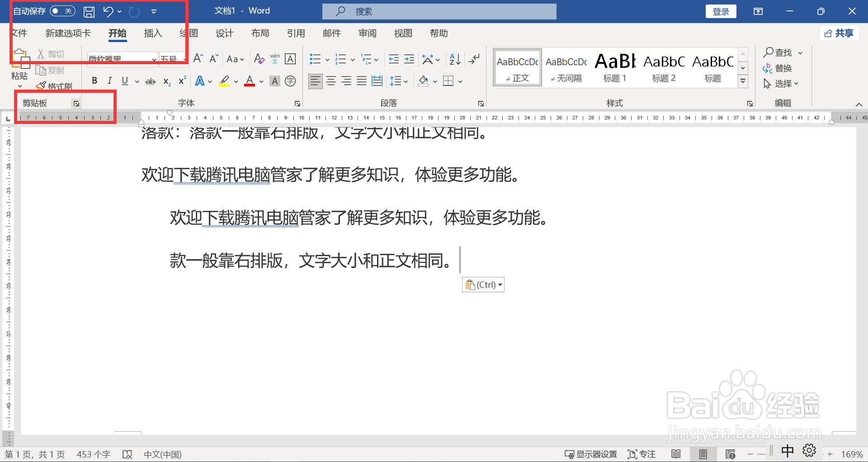The width and height of the screenshot is (868, 462).
Task: Switch to the 布局 tab
Action: pos(260,33)
